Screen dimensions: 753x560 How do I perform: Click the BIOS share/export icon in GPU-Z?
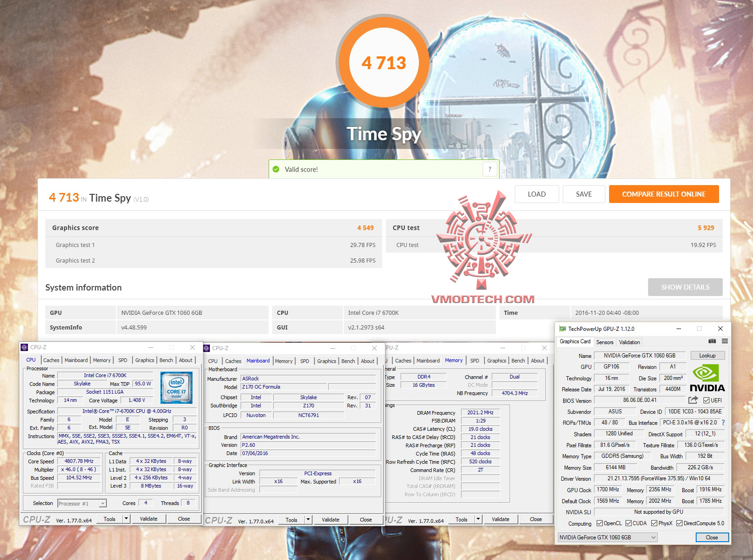(x=693, y=400)
